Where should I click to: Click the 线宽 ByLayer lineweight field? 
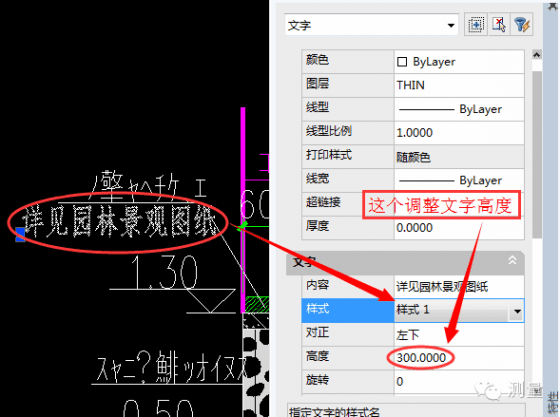(x=459, y=180)
